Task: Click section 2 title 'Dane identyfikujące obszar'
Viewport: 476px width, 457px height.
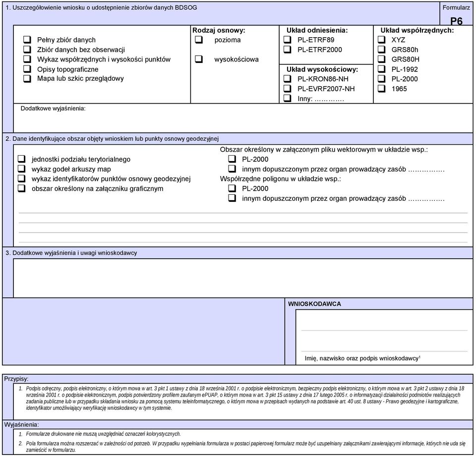Action: tap(112, 139)
